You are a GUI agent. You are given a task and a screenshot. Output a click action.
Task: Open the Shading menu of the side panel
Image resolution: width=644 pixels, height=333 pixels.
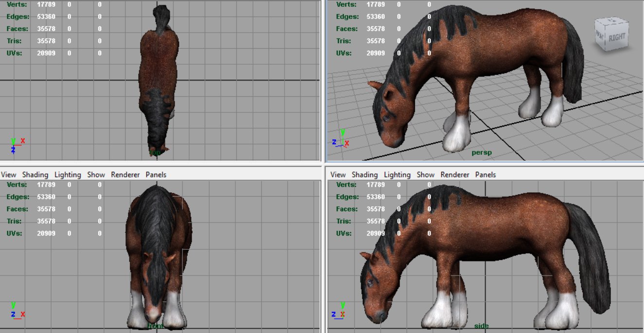pyautogui.click(x=365, y=175)
